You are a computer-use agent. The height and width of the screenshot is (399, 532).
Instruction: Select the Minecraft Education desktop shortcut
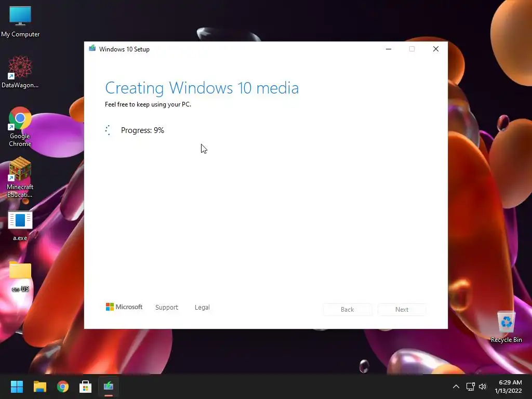tap(20, 178)
